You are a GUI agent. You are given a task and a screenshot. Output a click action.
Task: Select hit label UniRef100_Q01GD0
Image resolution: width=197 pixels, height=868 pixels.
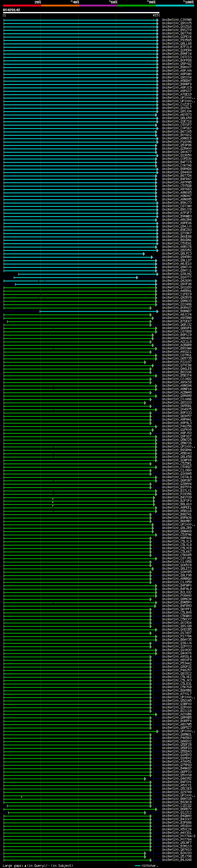point(176,287)
